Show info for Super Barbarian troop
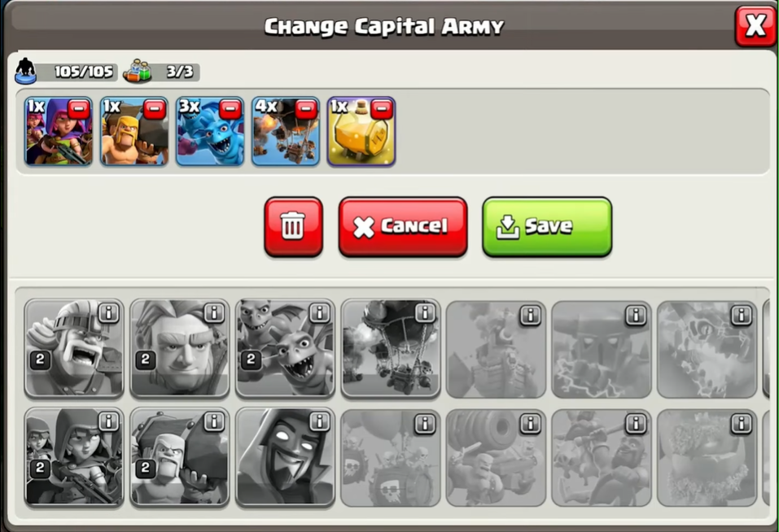This screenshot has height=532, width=779. pyautogui.click(x=109, y=313)
